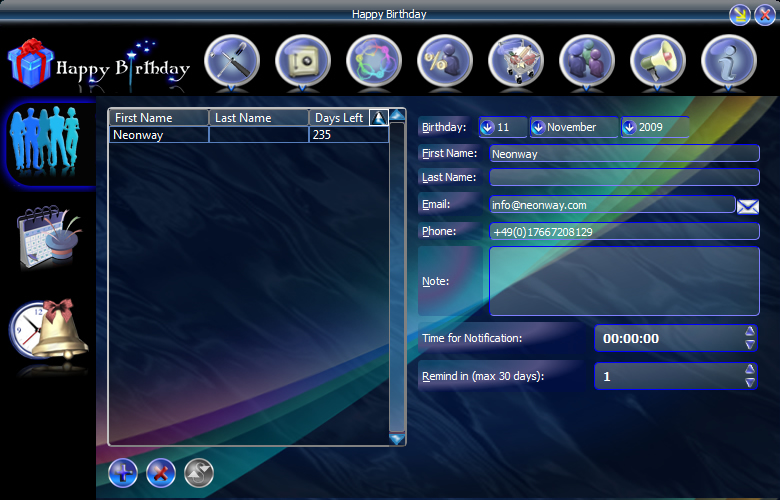Click the percent discount person icon
This screenshot has width=780, height=500.
(x=445, y=62)
